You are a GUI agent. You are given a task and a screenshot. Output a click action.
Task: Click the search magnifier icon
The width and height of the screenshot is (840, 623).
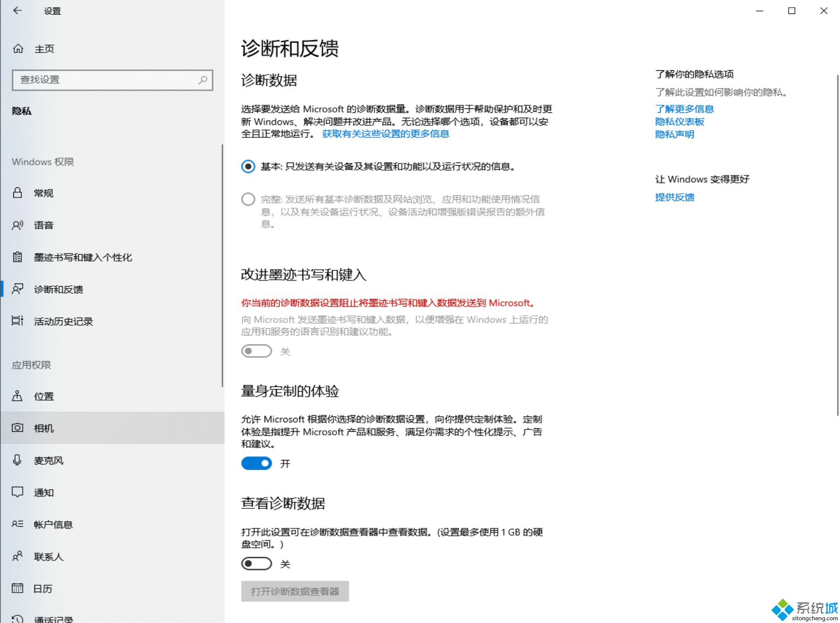pos(203,80)
